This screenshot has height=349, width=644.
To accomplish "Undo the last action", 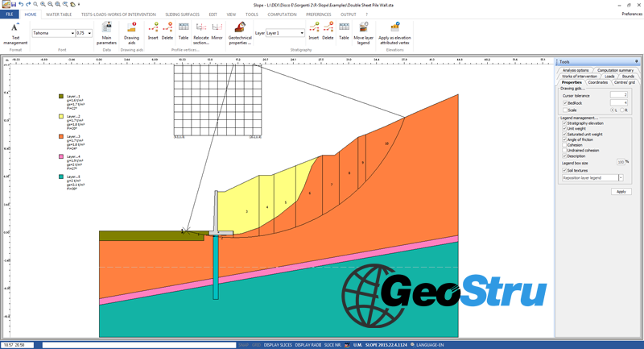I will click(21, 4).
